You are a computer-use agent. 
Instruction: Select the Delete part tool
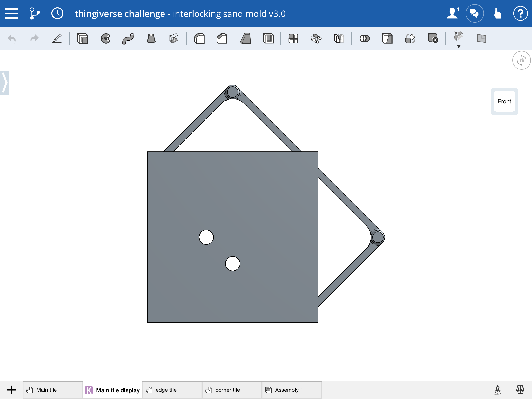pyautogui.click(x=433, y=38)
